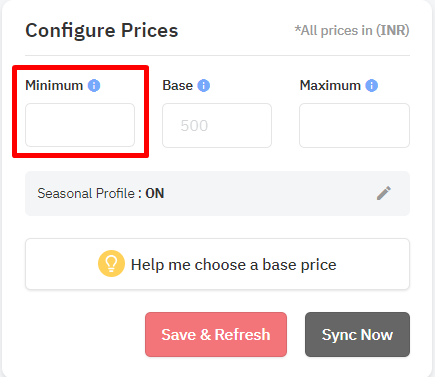The image size is (435, 377).
Task: Click the info icon next to Base
Action: click(x=204, y=86)
